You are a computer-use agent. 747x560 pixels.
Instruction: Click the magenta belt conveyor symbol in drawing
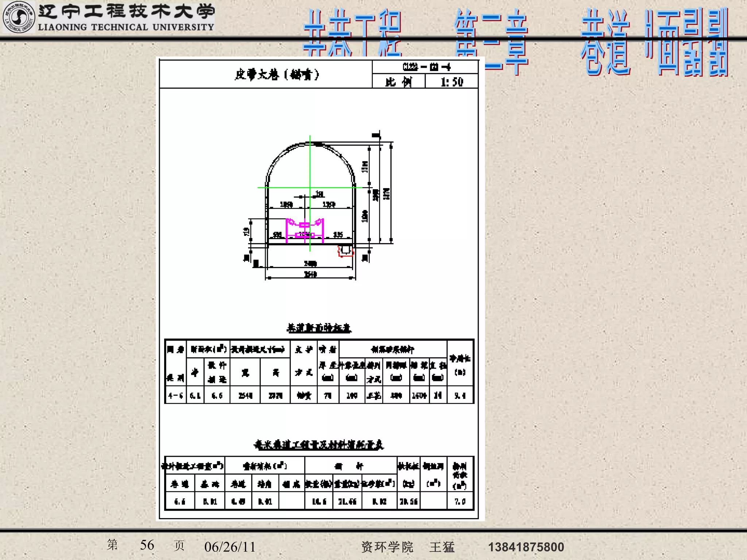tap(305, 230)
